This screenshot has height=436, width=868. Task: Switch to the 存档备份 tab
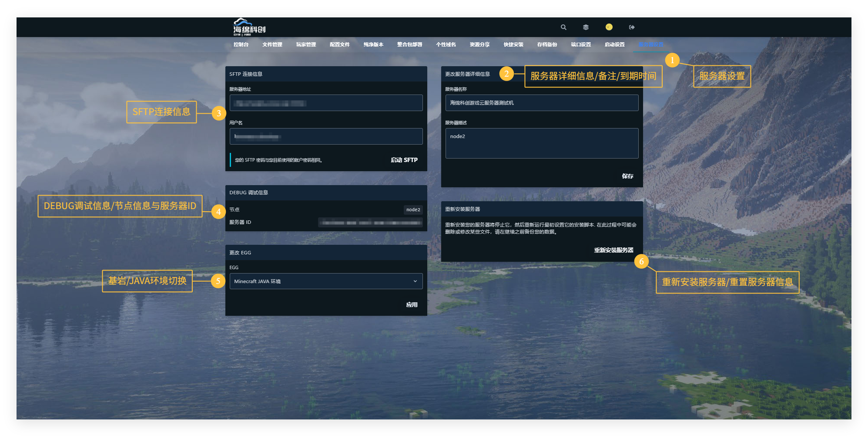click(547, 44)
